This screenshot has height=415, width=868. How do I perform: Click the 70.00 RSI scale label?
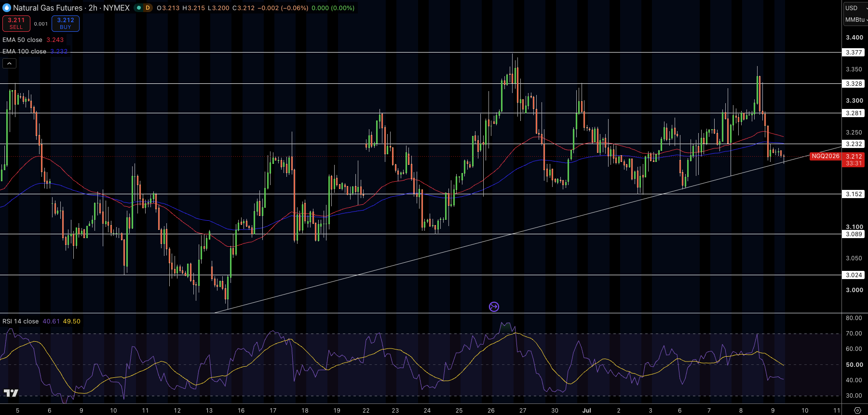pos(854,334)
